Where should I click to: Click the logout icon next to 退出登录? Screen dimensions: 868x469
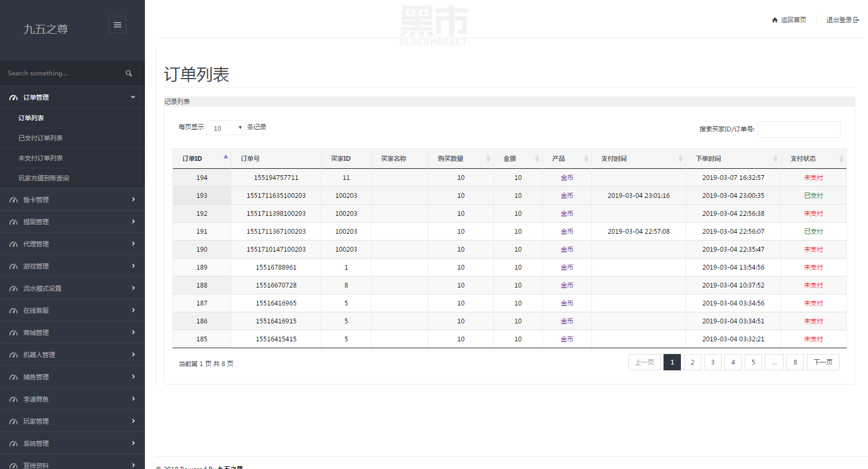click(856, 20)
